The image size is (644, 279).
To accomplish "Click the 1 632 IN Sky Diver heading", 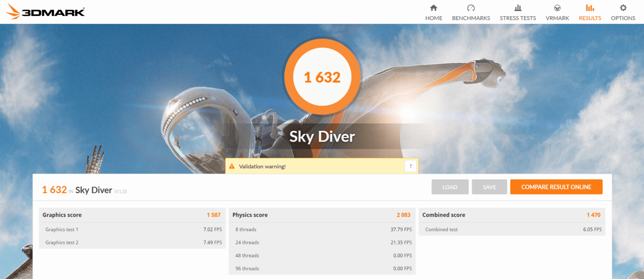I will (77, 190).
